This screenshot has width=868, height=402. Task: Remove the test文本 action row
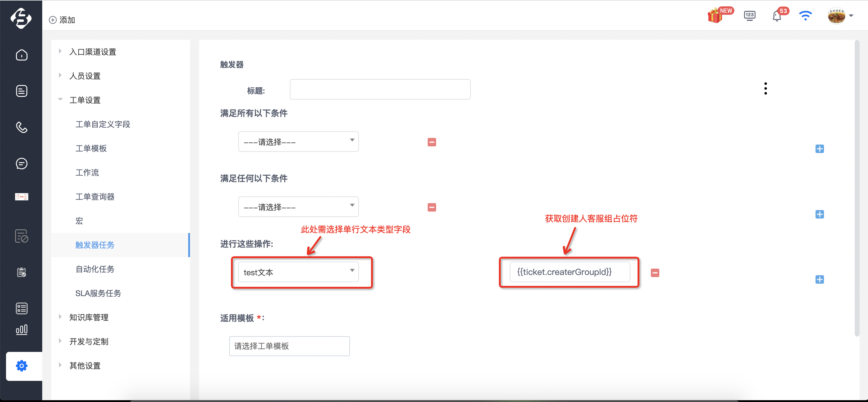[x=655, y=273]
